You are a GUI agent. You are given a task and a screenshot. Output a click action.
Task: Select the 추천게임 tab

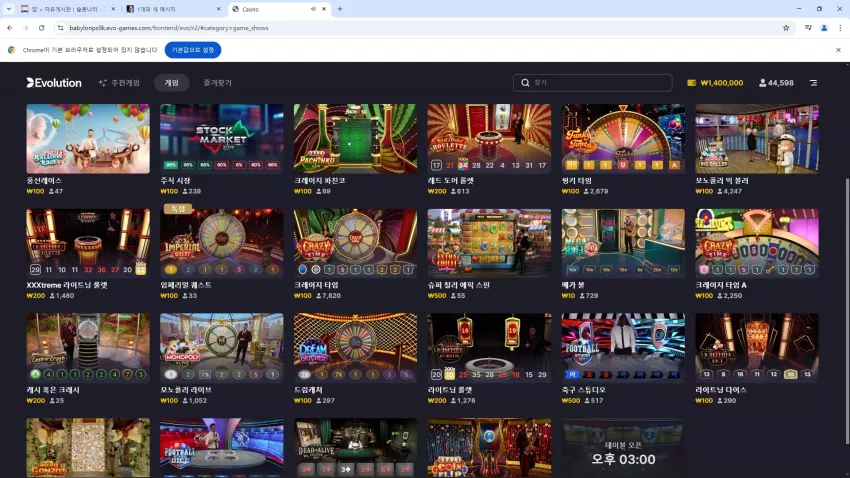pos(119,83)
